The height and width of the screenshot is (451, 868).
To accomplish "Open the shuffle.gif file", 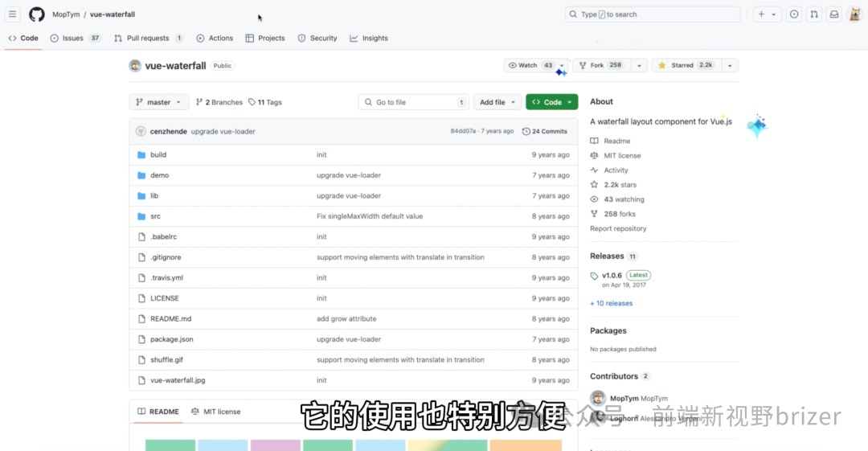I will [x=166, y=359].
